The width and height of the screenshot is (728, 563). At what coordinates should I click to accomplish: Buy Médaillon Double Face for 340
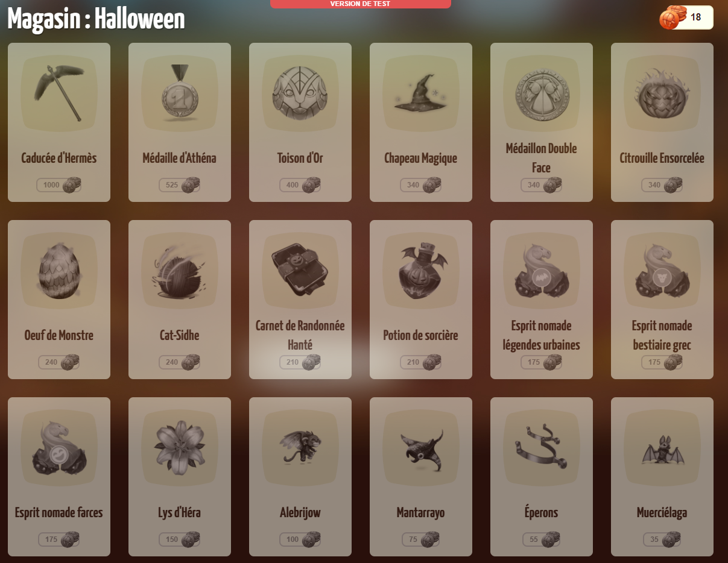[542, 185]
